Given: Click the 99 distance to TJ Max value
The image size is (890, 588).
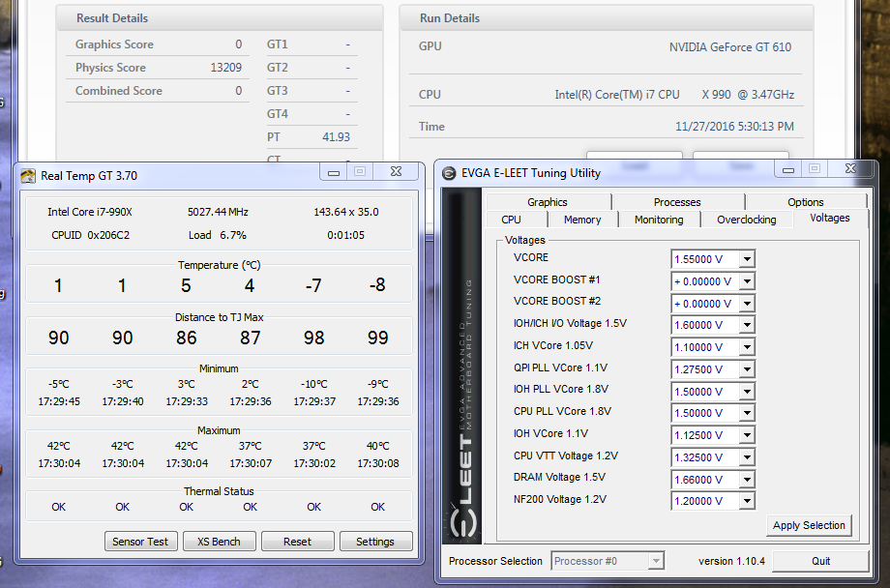Looking at the screenshot, I should pos(377,338).
